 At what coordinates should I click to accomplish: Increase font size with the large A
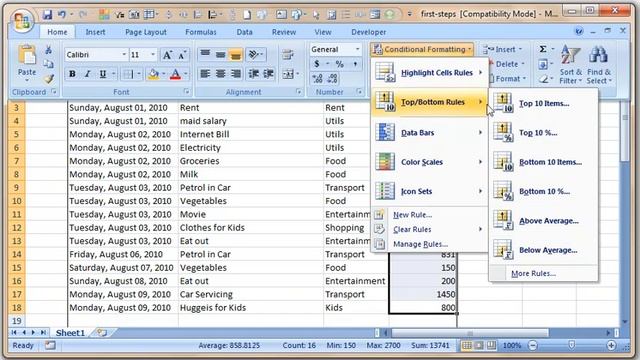[x=167, y=55]
